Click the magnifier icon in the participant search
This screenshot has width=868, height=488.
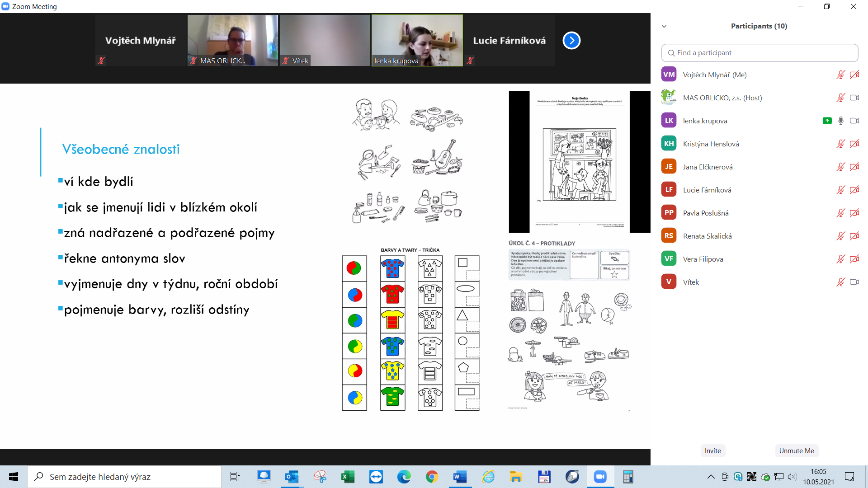point(671,53)
